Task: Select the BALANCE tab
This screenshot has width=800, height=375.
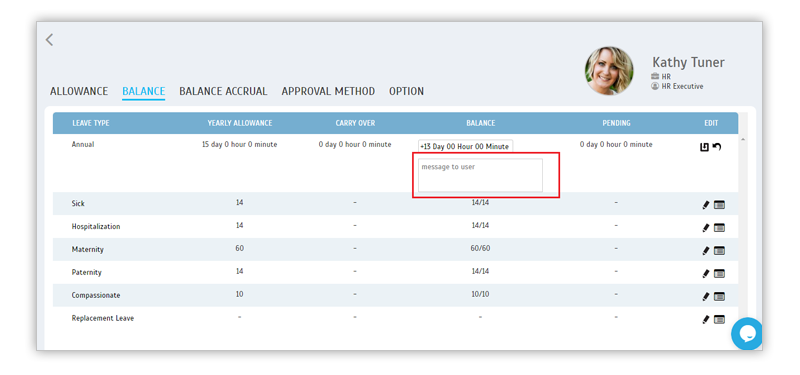Action: [x=143, y=91]
